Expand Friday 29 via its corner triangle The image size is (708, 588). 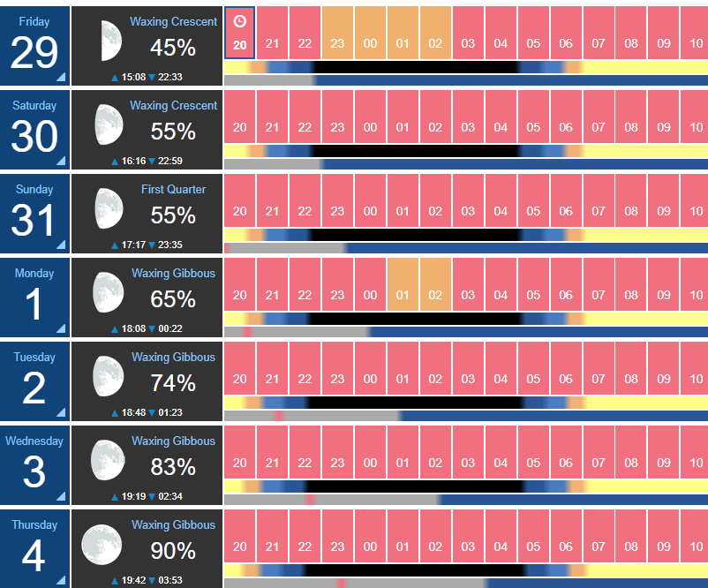(61, 77)
